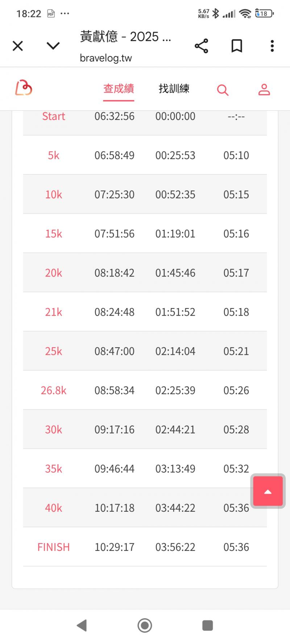Tap the share icon
This screenshot has height=644, width=290.
coord(202,46)
